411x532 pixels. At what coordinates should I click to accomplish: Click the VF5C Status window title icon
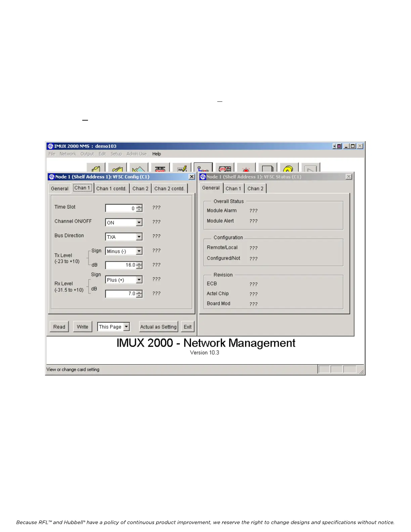(203, 177)
